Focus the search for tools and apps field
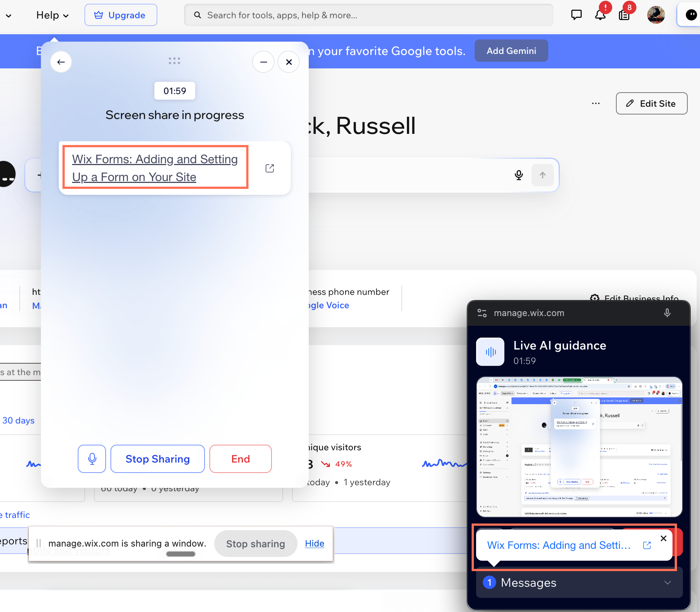This screenshot has width=700, height=612. [369, 15]
